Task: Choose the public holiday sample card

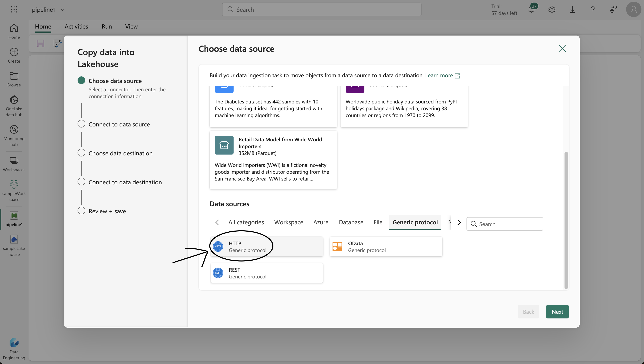Action: 404,106
